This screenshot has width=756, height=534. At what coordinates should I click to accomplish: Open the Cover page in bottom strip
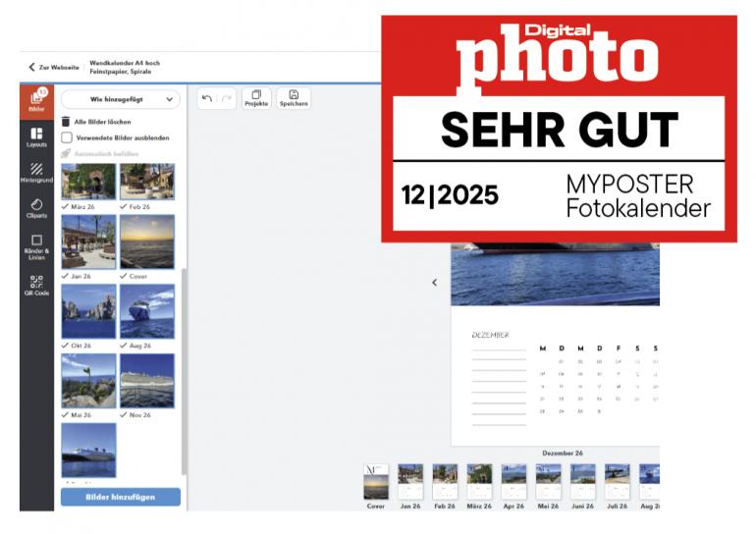coord(376,482)
